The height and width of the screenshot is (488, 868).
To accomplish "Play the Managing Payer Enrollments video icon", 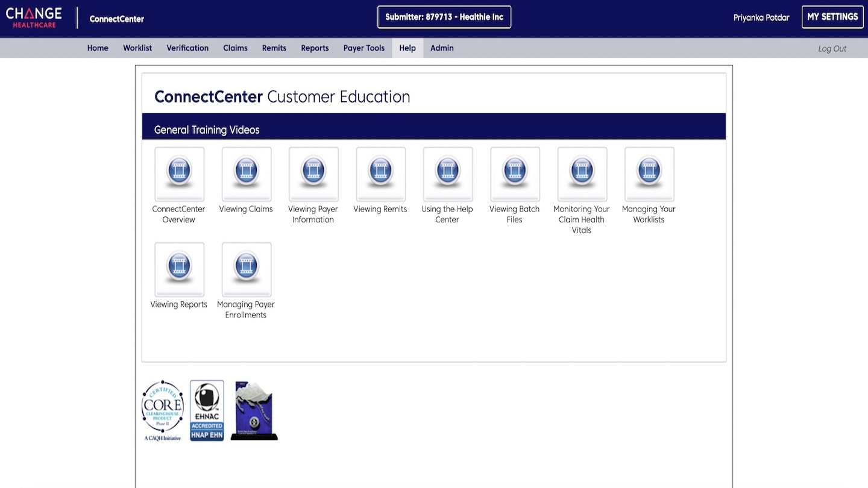I will tap(247, 269).
